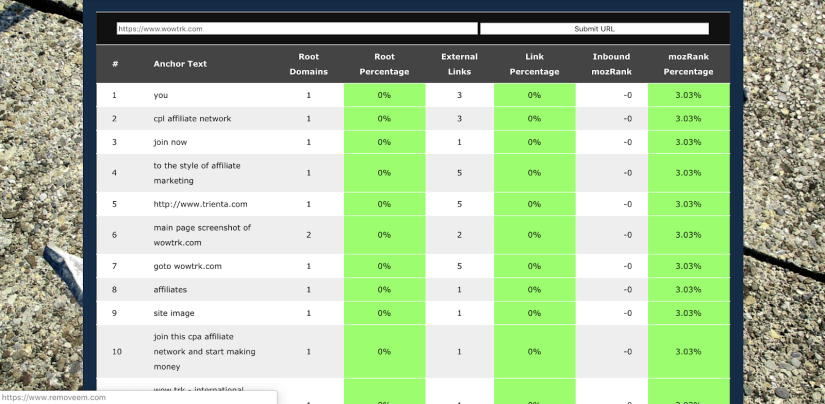Click 'main page screenshot of wowtrk.com' cell
This screenshot has height=404, width=825.
[202, 235]
